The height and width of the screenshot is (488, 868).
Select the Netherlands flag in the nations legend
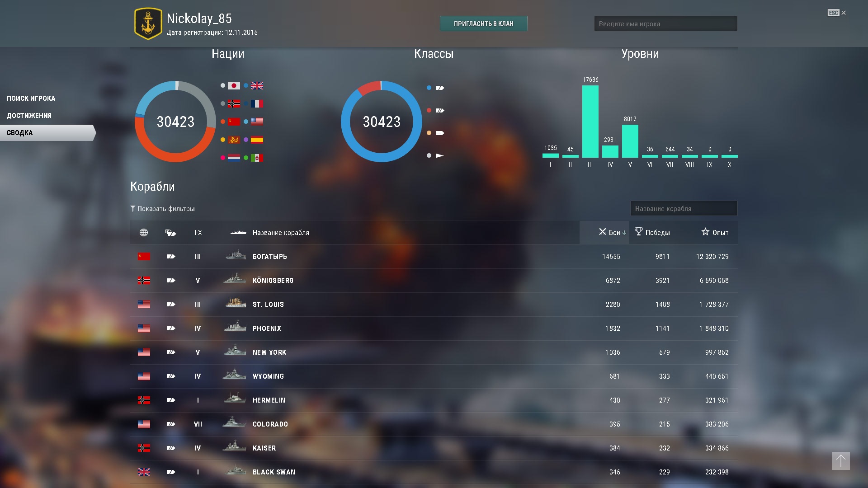(234, 158)
